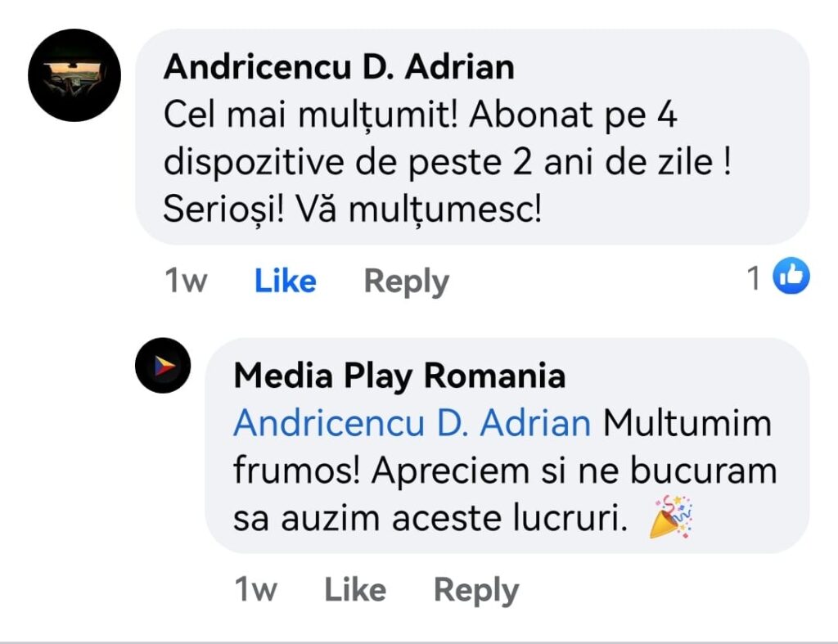
Task: Click the text "Serioși! Vă mulțumesc!"
Action: (x=352, y=209)
